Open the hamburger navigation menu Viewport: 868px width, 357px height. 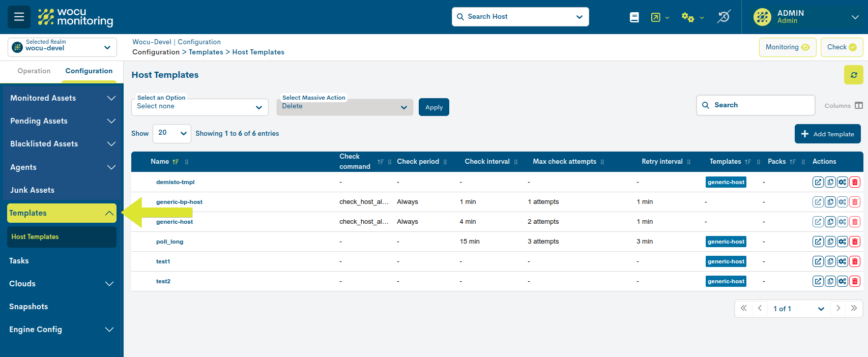pyautogui.click(x=19, y=17)
